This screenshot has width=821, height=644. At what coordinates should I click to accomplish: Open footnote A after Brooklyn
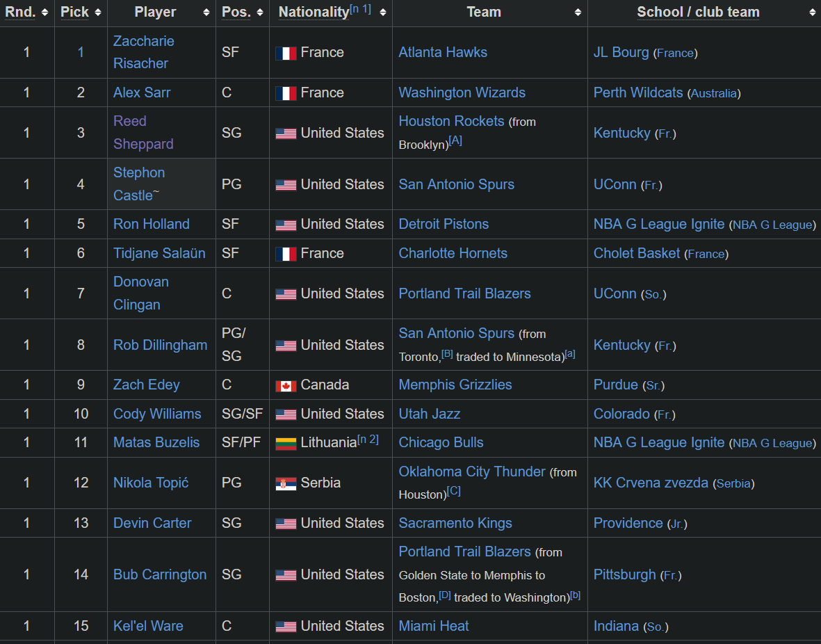click(455, 140)
